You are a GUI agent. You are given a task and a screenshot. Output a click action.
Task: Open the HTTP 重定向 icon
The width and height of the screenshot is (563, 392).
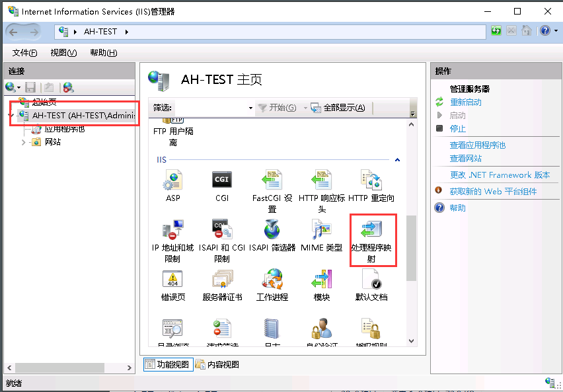click(x=371, y=180)
